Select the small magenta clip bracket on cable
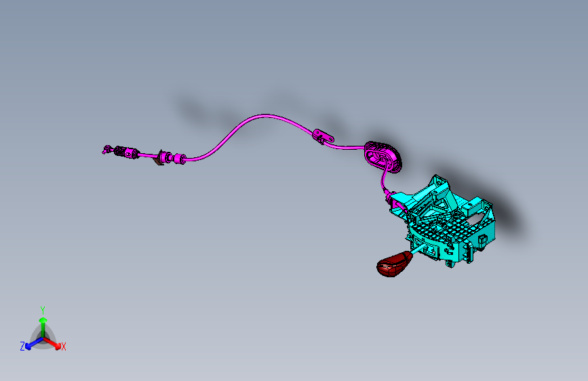Viewport: 588px width, 381px height. (323, 136)
